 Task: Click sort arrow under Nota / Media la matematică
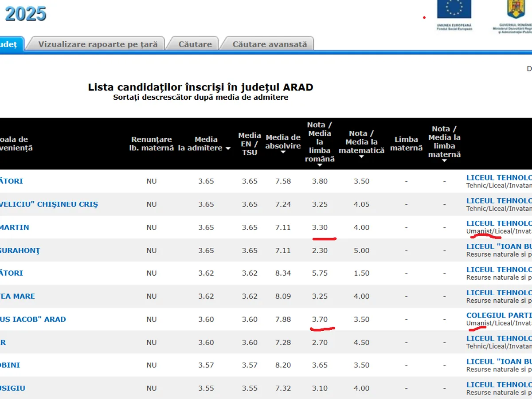tap(361, 157)
